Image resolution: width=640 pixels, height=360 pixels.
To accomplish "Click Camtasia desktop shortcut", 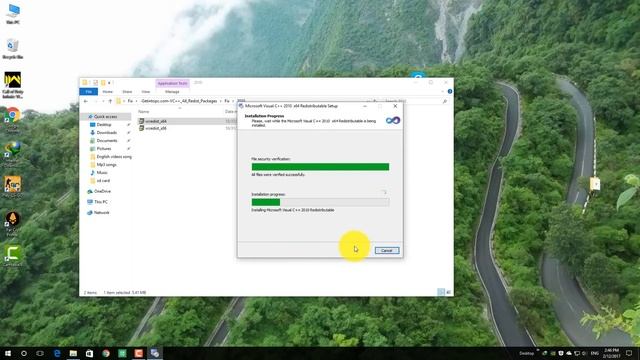I will pyautogui.click(x=13, y=256).
